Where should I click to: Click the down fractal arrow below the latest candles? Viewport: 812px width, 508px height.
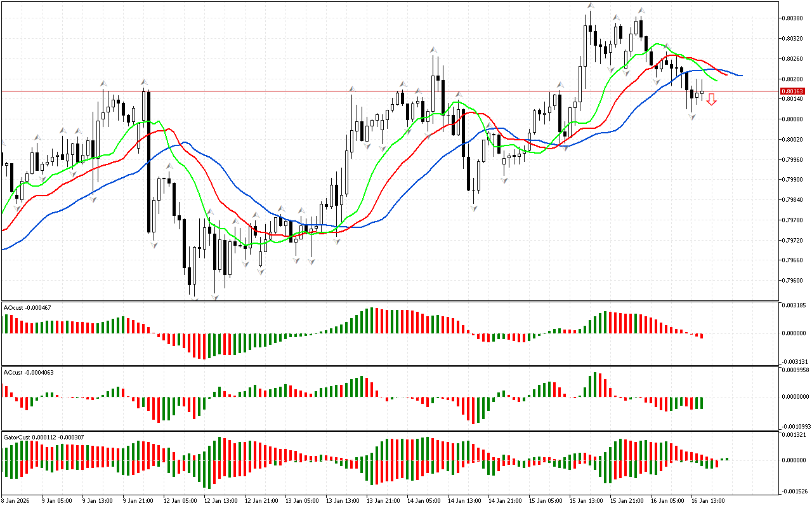[692, 117]
